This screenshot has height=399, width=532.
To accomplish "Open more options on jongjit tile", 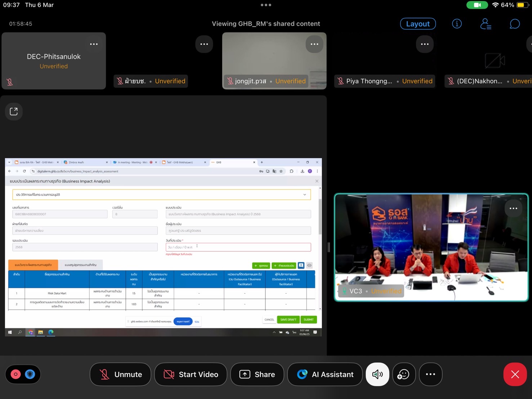I will coord(314,44).
